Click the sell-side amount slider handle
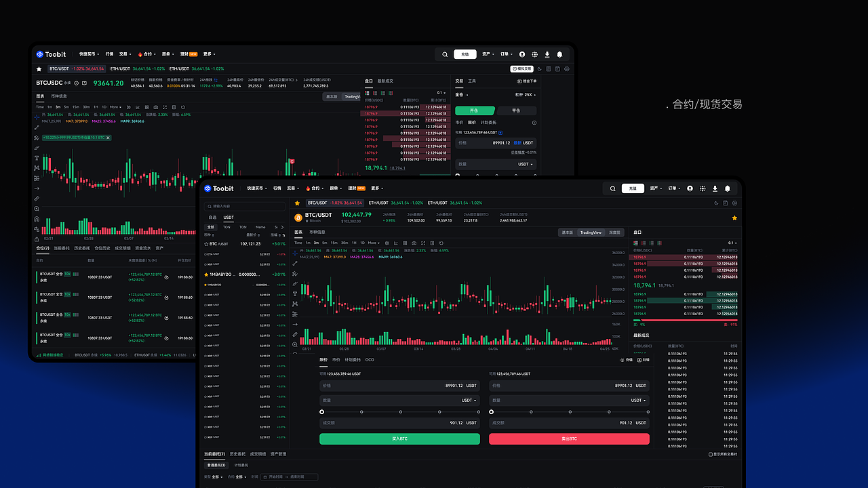Screen dimensions: 868x488 pos(491,411)
